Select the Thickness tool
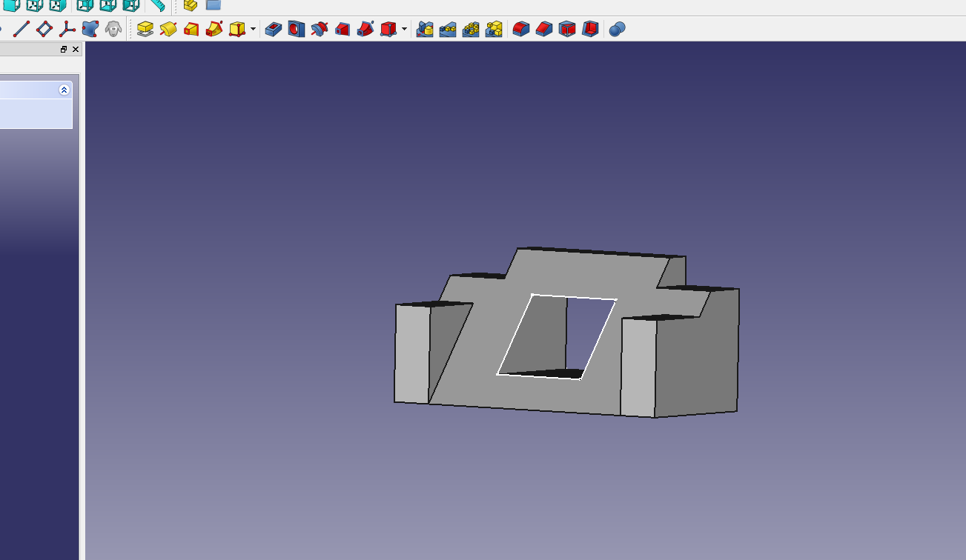966x560 pixels. pos(590,30)
